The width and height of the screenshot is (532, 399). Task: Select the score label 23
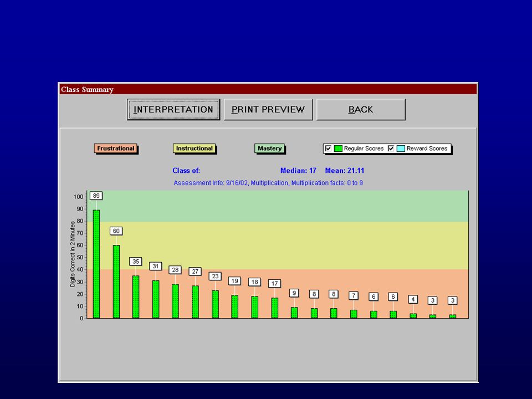tap(215, 276)
